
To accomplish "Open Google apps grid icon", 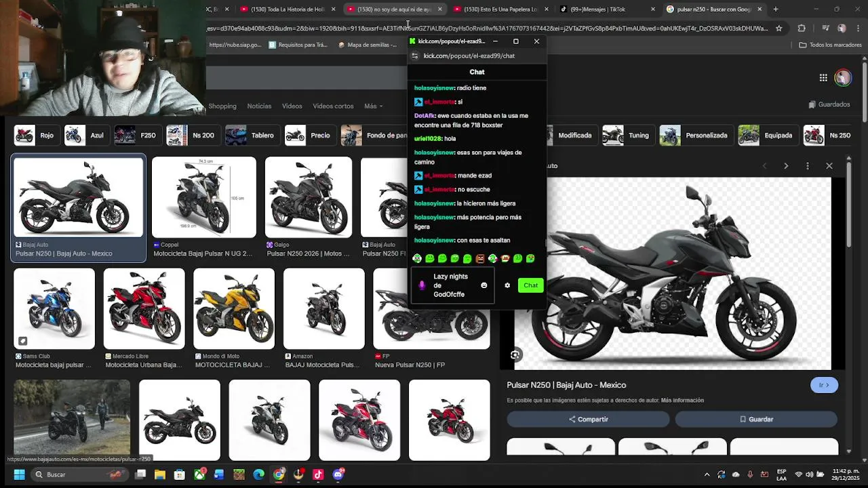I will pyautogui.click(x=823, y=77).
